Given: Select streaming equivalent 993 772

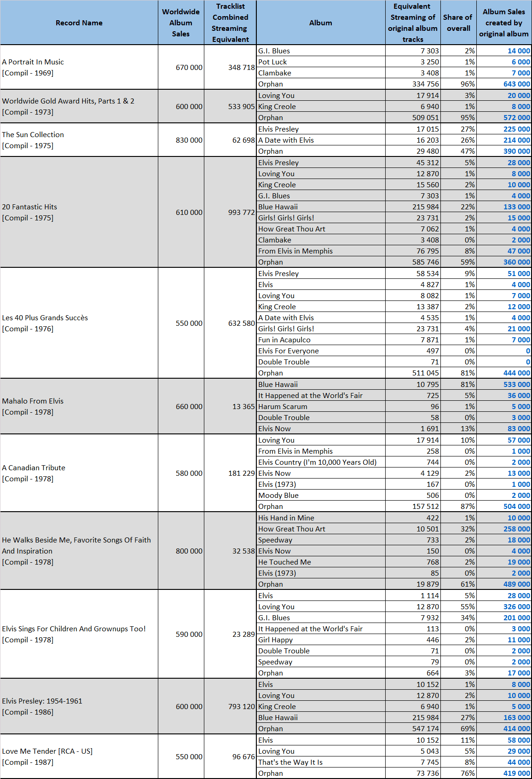Looking at the screenshot, I should pos(230,212).
